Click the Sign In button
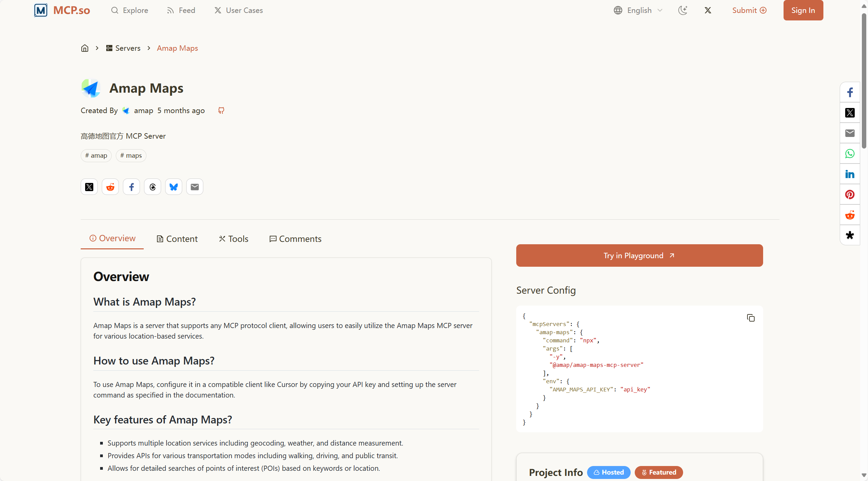 click(803, 10)
